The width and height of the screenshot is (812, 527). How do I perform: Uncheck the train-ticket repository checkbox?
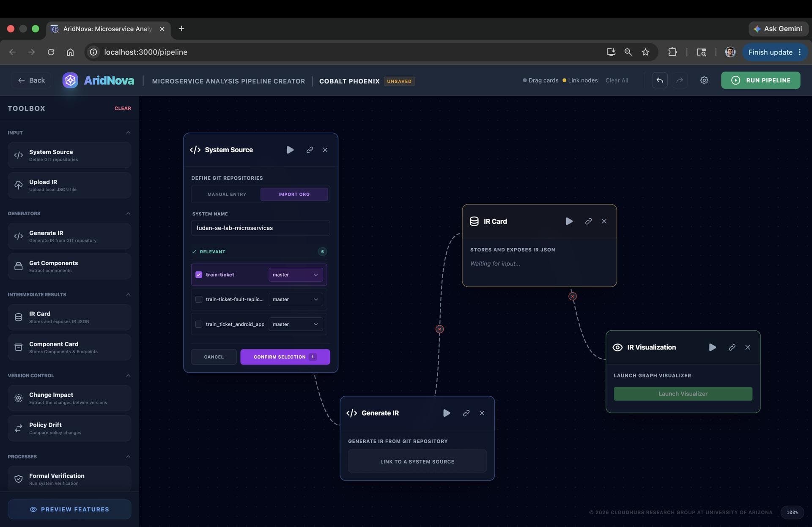[x=199, y=274]
